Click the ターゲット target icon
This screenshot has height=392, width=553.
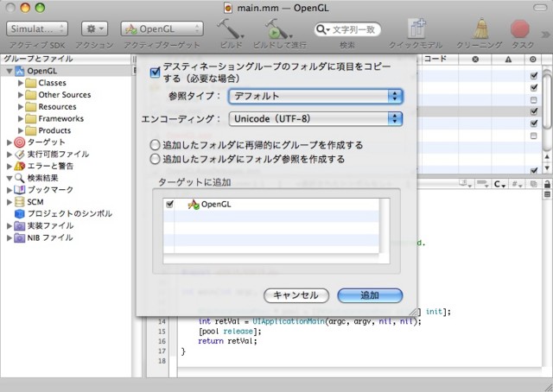[20, 142]
